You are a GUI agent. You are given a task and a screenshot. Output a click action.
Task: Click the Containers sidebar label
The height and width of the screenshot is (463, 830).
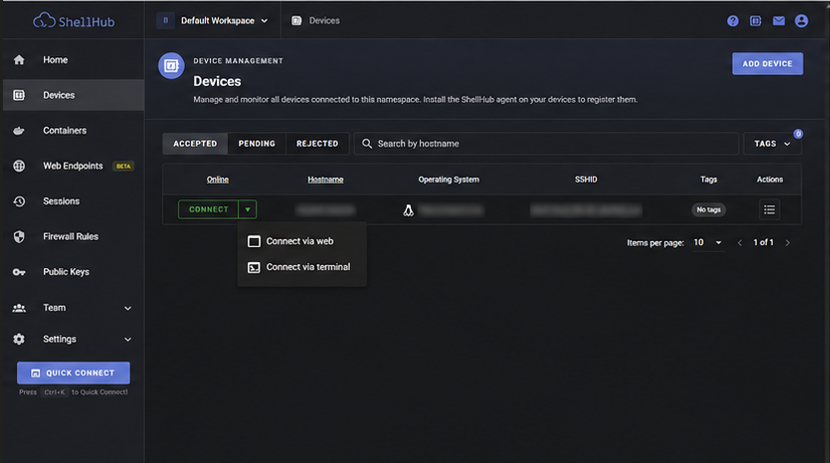(65, 131)
